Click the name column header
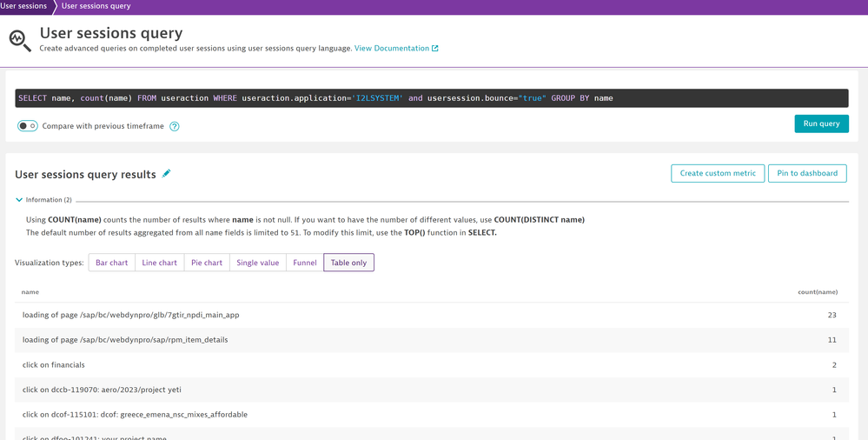The height and width of the screenshot is (440, 868). (x=30, y=292)
